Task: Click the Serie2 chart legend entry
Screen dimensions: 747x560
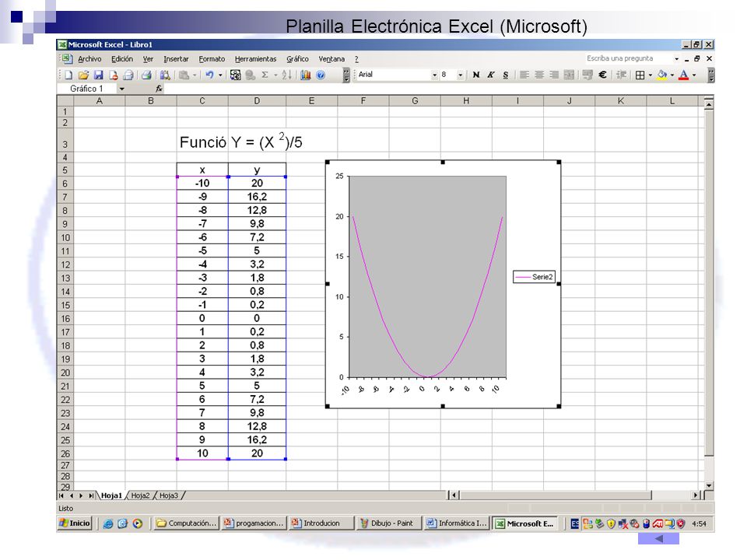Action: tap(534, 277)
